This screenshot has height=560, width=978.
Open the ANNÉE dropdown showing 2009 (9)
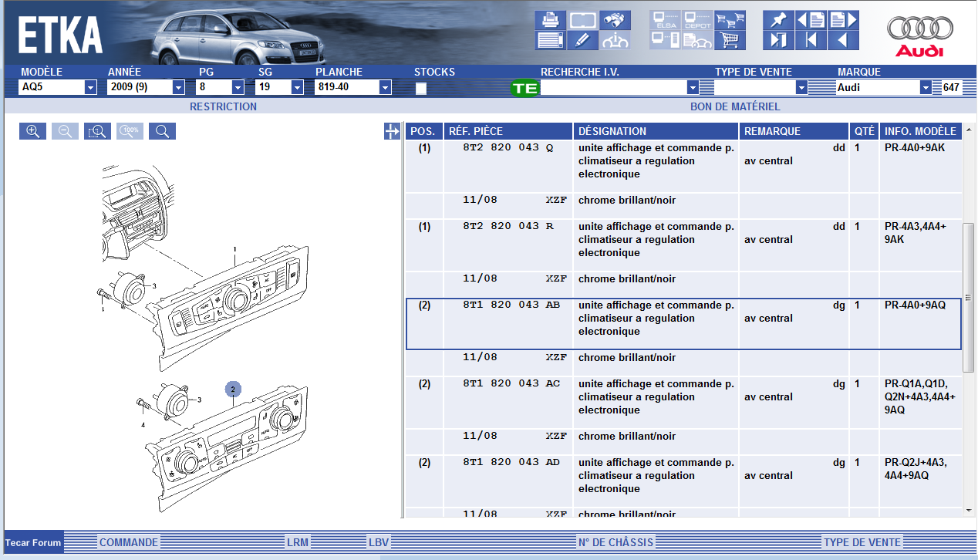[x=178, y=88]
